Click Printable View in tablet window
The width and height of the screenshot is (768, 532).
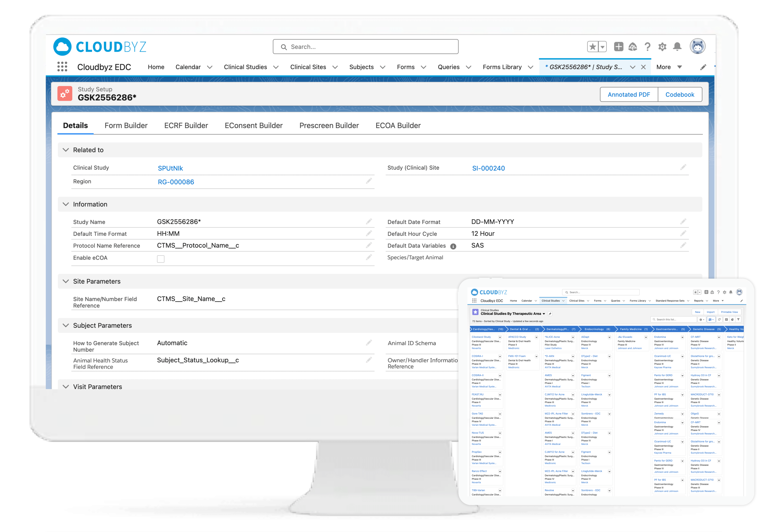tap(729, 312)
